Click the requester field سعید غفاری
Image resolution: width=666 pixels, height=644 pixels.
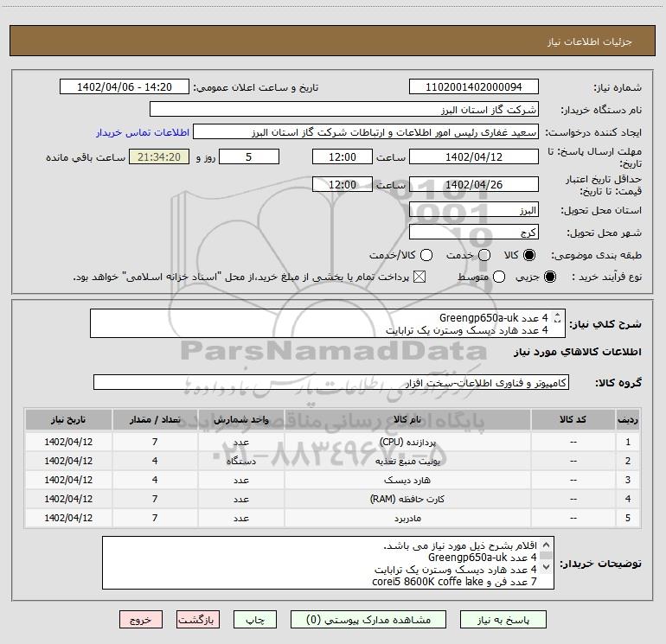(366, 132)
